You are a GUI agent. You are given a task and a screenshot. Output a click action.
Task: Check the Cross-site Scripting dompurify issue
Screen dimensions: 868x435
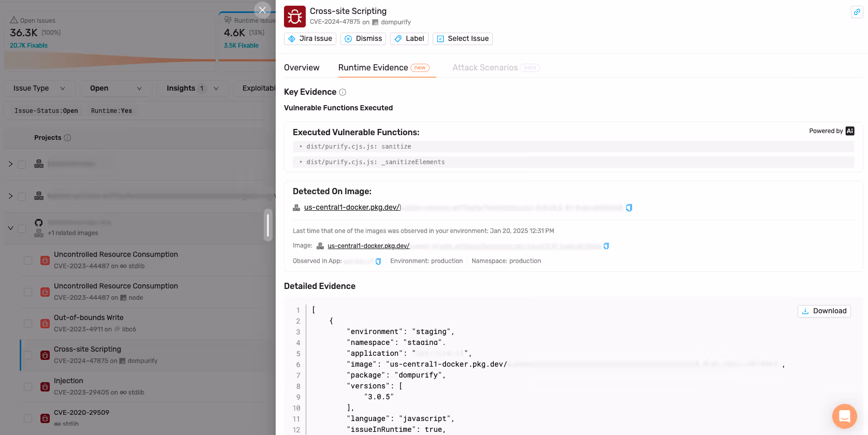28,355
